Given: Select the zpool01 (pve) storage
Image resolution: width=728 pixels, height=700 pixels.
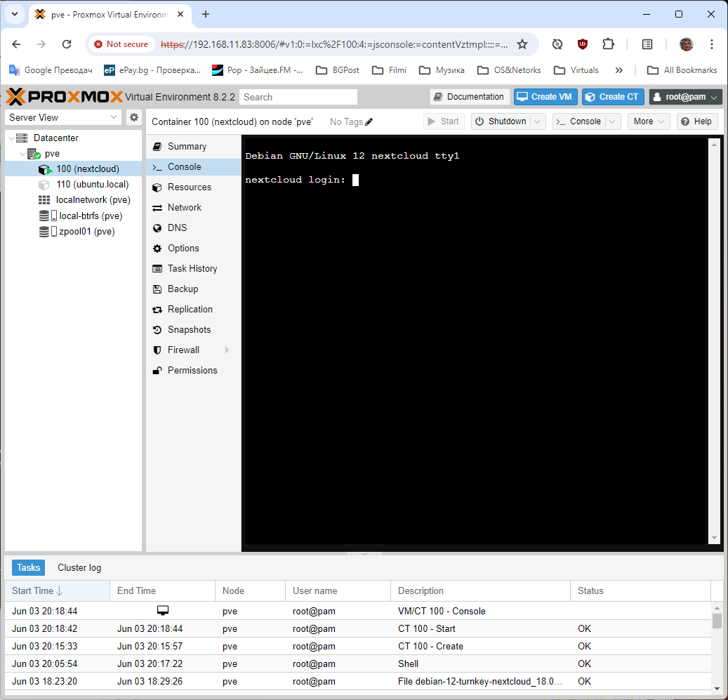Looking at the screenshot, I should [x=86, y=232].
